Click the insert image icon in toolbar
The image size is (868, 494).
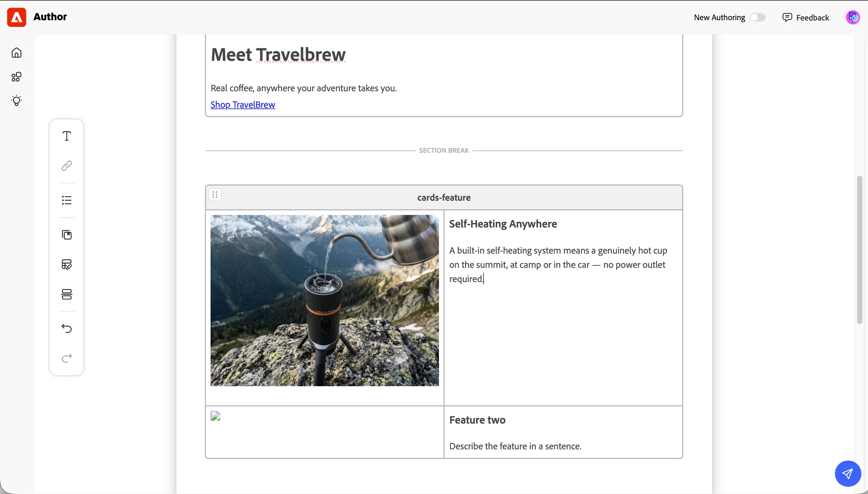67,235
